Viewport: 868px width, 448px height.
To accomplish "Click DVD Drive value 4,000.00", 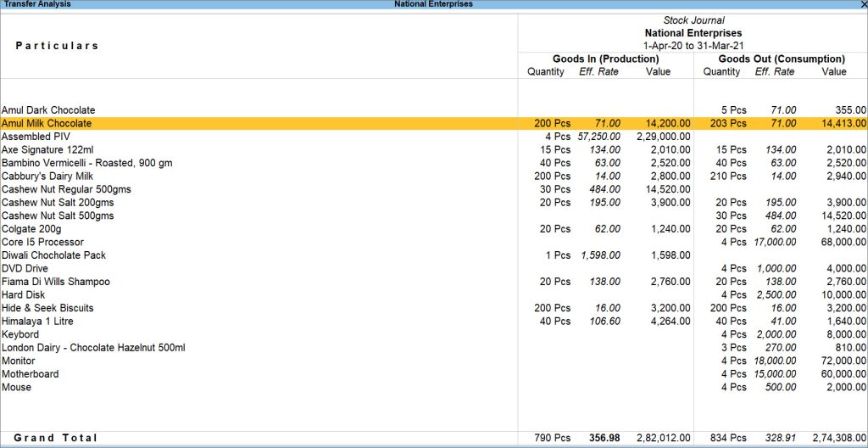I will (847, 269).
